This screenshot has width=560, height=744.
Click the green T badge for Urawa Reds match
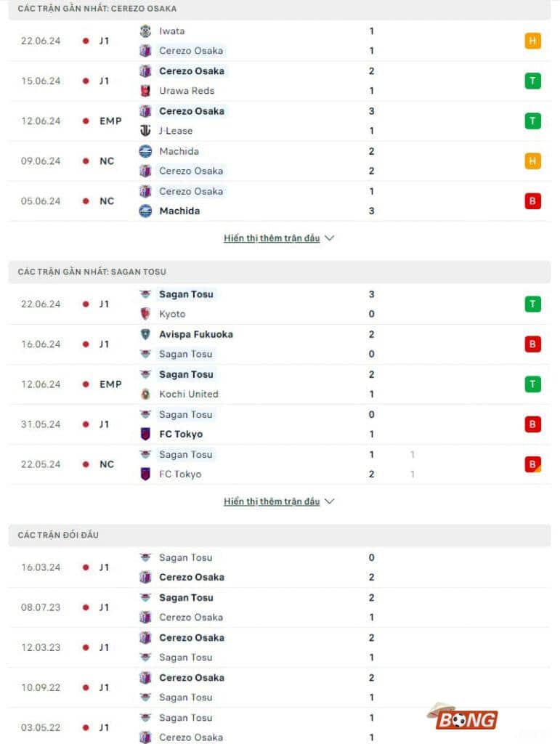(532, 81)
